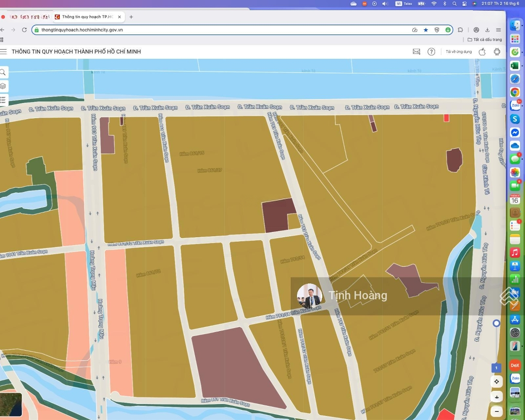Show the map legend list

[x=3, y=100]
